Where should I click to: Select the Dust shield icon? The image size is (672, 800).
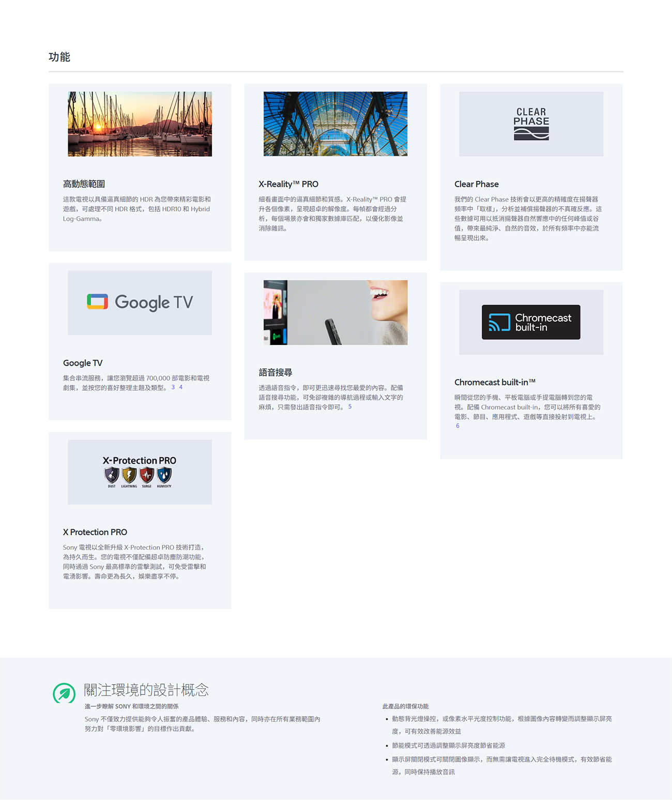[112, 475]
